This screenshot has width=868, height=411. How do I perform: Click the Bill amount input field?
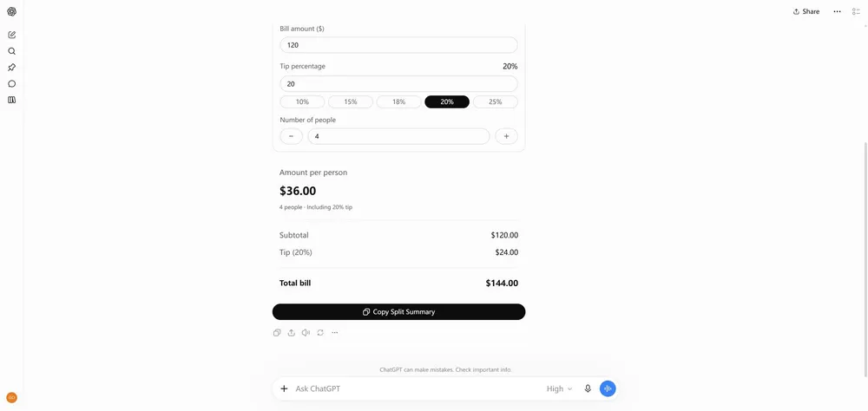click(398, 45)
